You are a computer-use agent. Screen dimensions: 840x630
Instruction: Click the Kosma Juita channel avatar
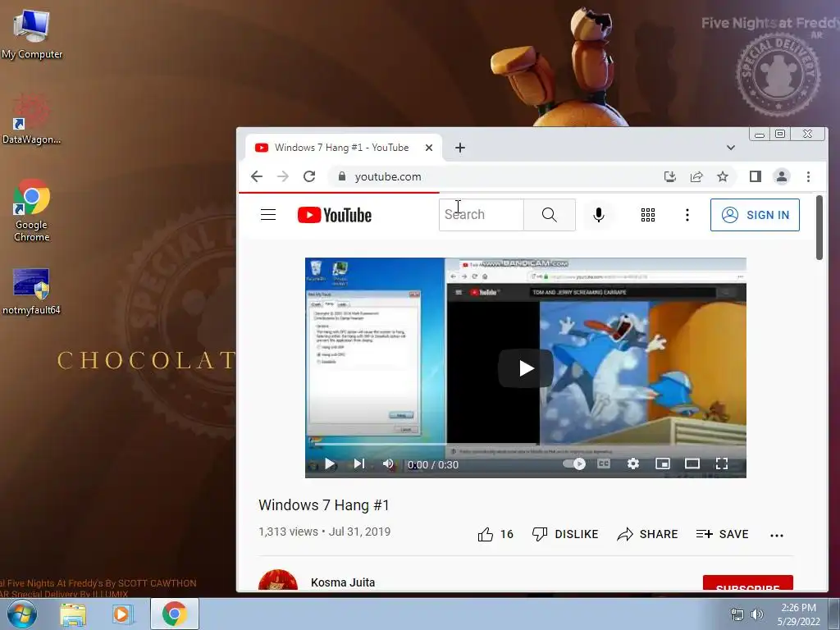coord(278,580)
